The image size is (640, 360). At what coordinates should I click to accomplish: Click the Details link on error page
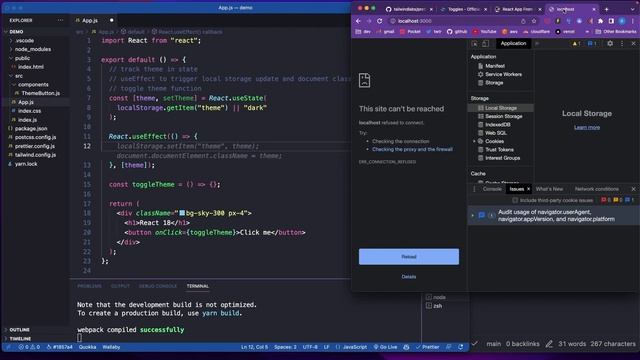(409, 277)
